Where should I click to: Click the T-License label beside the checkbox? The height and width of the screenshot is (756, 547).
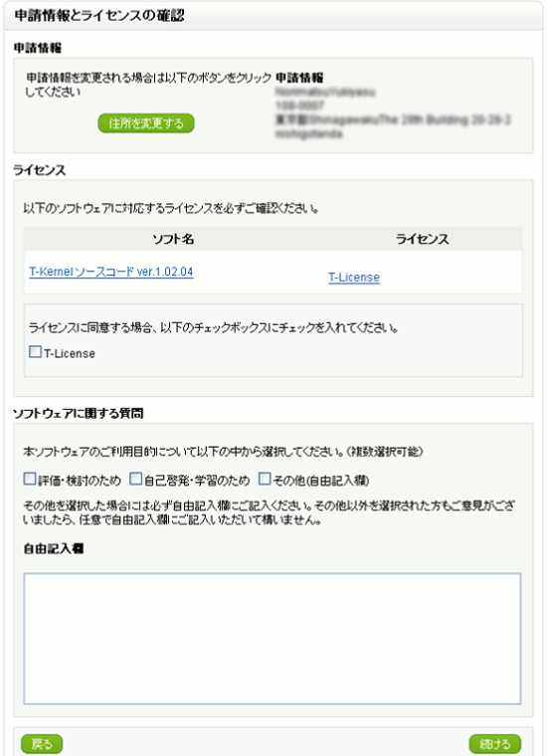[70, 354]
